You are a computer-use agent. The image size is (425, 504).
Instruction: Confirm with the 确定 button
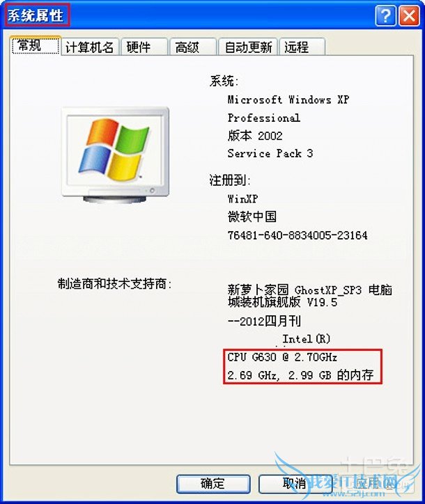(213, 484)
